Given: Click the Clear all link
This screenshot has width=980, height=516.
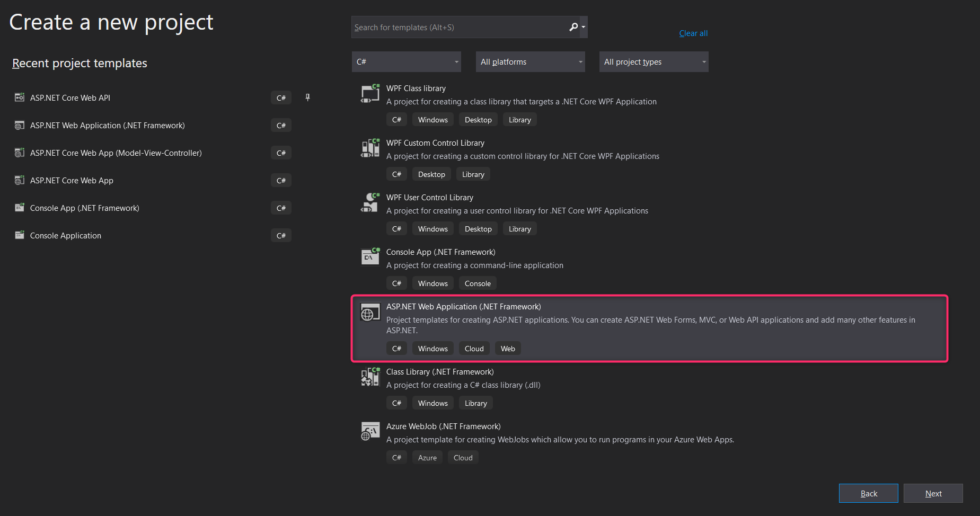Looking at the screenshot, I should pyautogui.click(x=693, y=33).
